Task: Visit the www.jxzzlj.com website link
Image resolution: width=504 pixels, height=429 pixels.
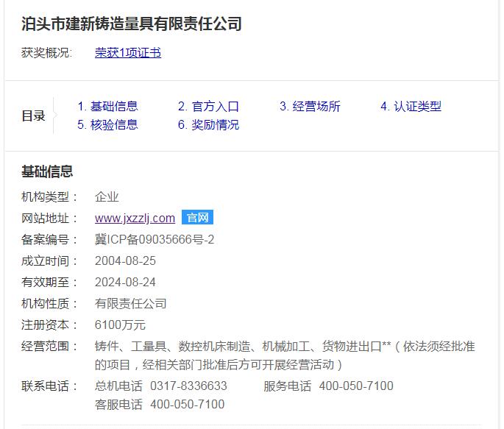Action: click(x=135, y=218)
